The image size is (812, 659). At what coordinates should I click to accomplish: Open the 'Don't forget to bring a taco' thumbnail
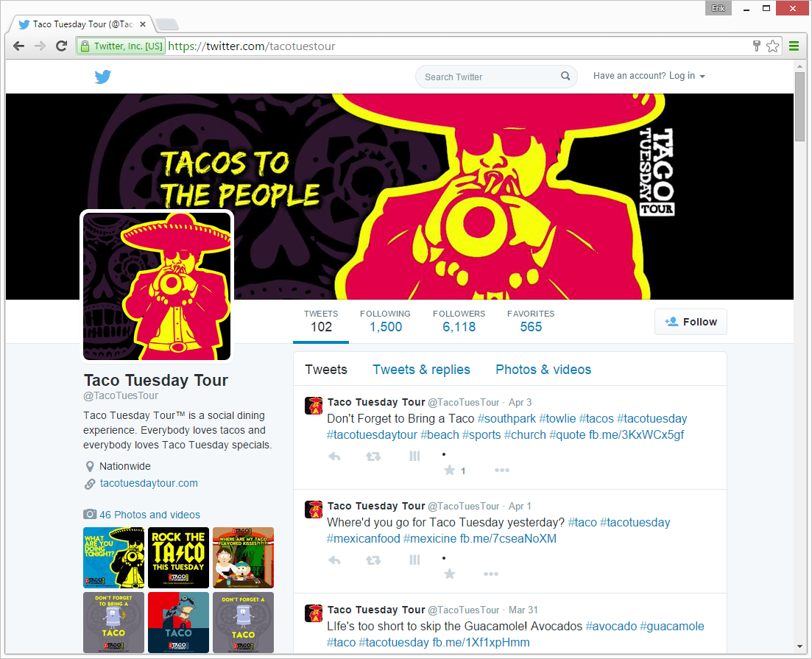(x=114, y=622)
